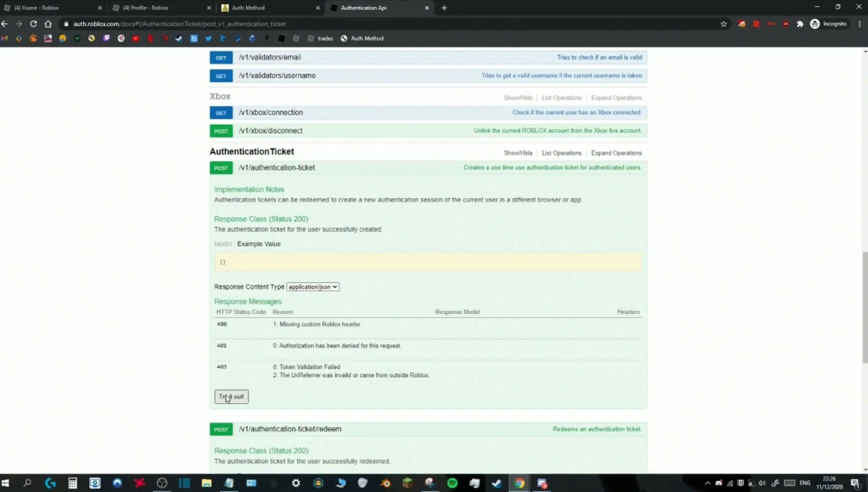This screenshot has width=868, height=492.
Task: Open Blender from taskbar
Action: tap(385, 483)
